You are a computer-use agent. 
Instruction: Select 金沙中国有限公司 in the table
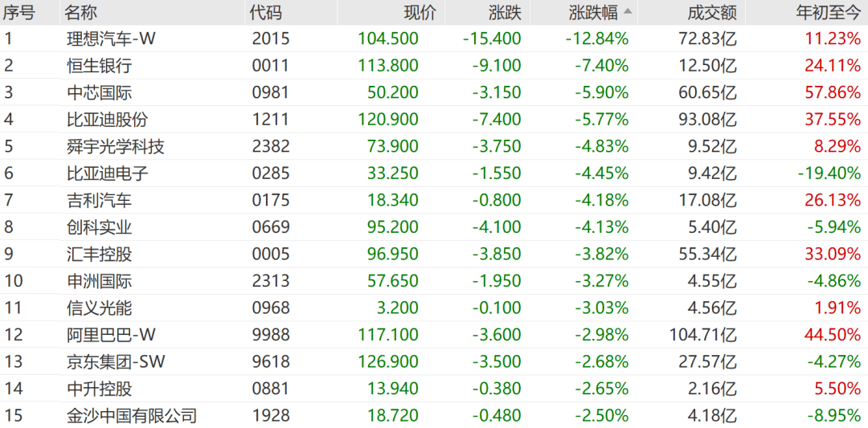tap(132, 416)
